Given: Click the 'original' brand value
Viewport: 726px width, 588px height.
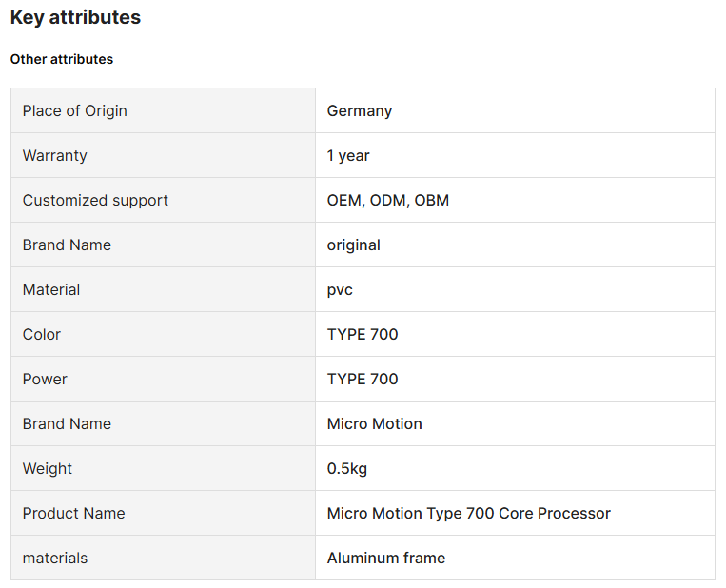Looking at the screenshot, I should pos(353,245).
